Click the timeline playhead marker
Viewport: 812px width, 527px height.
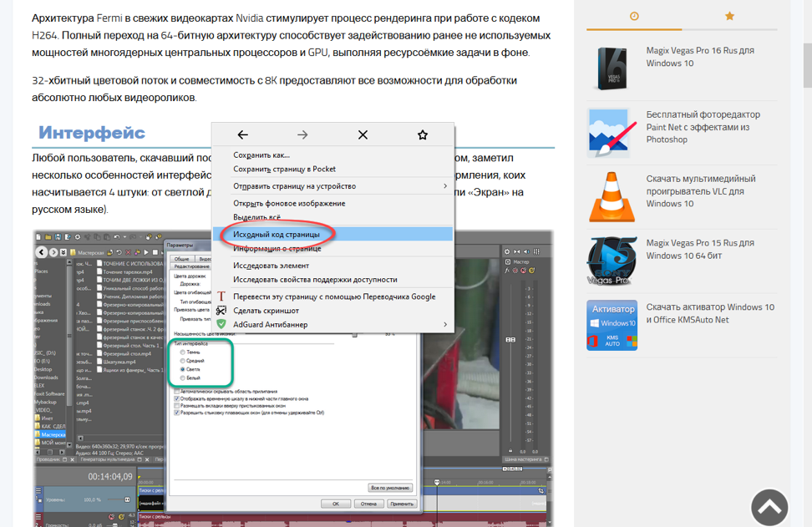pos(437,481)
